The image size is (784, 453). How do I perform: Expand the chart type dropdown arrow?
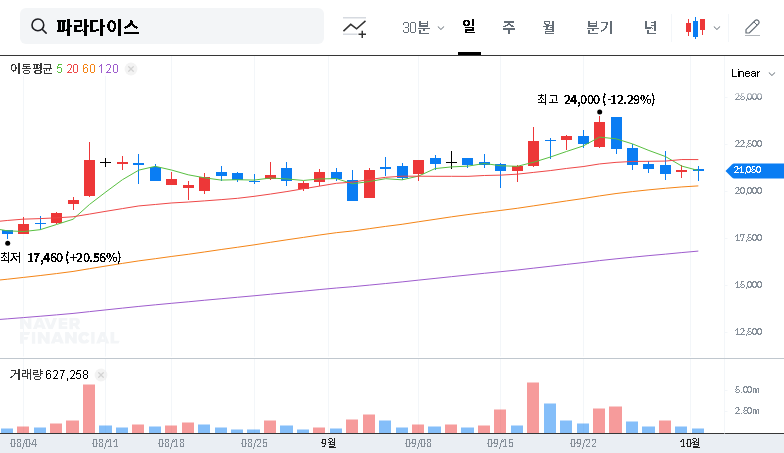click(x=716, y=28)
